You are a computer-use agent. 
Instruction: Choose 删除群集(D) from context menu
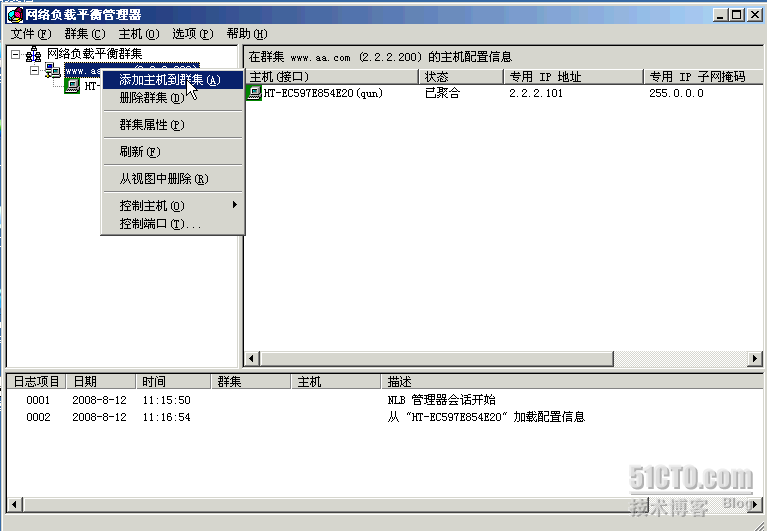coord(173,98)
